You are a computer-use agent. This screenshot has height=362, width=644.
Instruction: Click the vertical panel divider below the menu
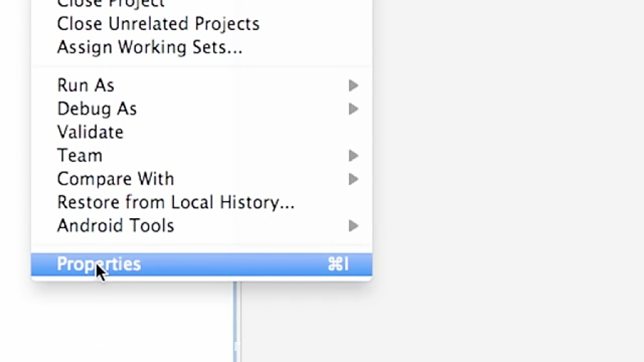click(237, 322)
